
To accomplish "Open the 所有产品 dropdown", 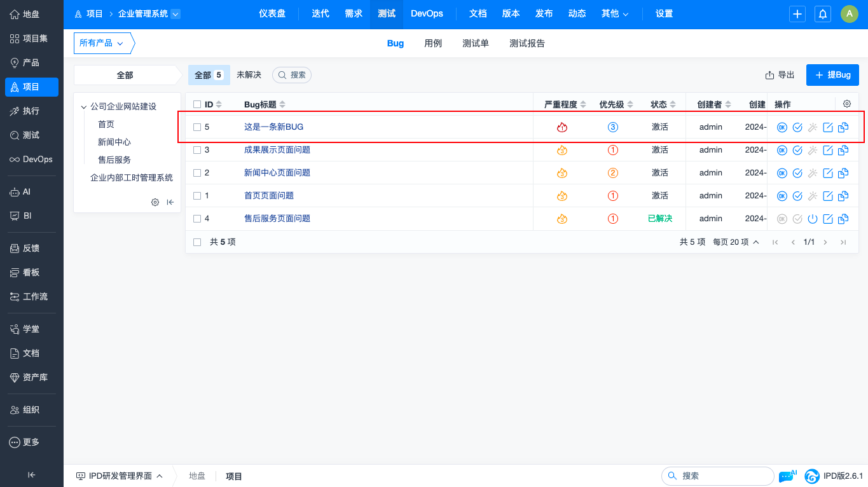I will point(102,43).
